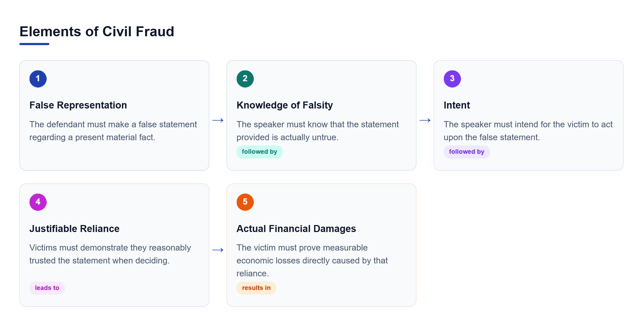Click the teal number 2 badge
Viewport: 644px width, 326px height.
pyautogui.click(x=245, y=79)
